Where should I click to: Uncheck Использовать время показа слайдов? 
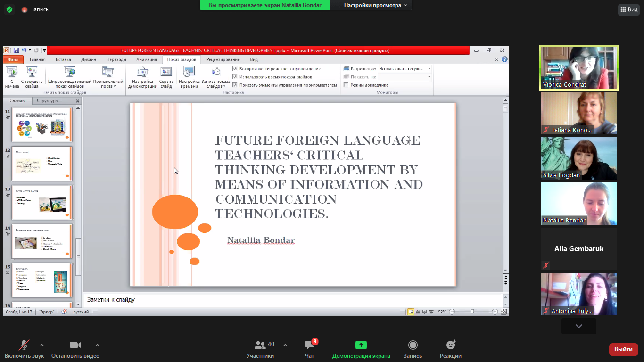pos(235,77)
